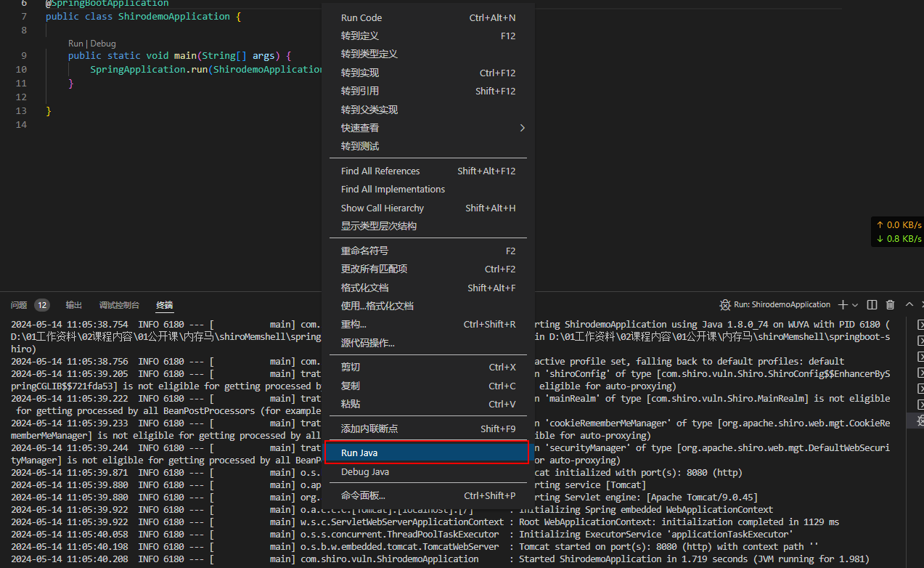Click the terminal text "Initializing ExecutorService 'applicationTaskExecutor'"

656,534
